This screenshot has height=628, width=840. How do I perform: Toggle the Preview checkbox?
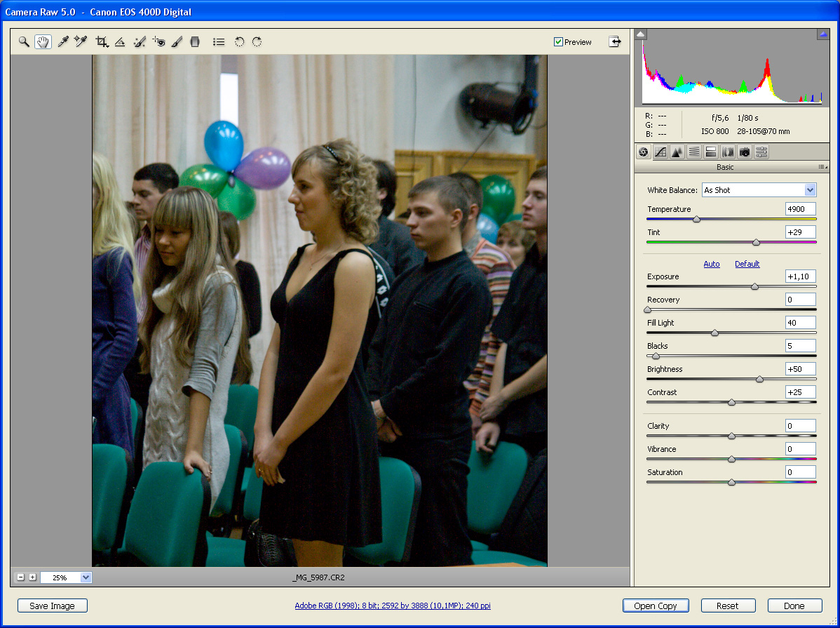[559, 42]
